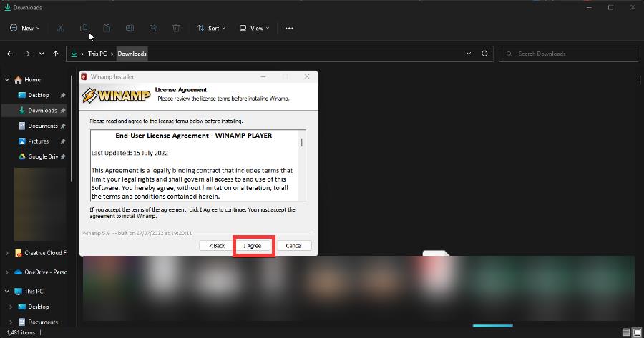Open the View dropdown menu
The width and height of the screenshot is (644, 338).
pos(255,29)
